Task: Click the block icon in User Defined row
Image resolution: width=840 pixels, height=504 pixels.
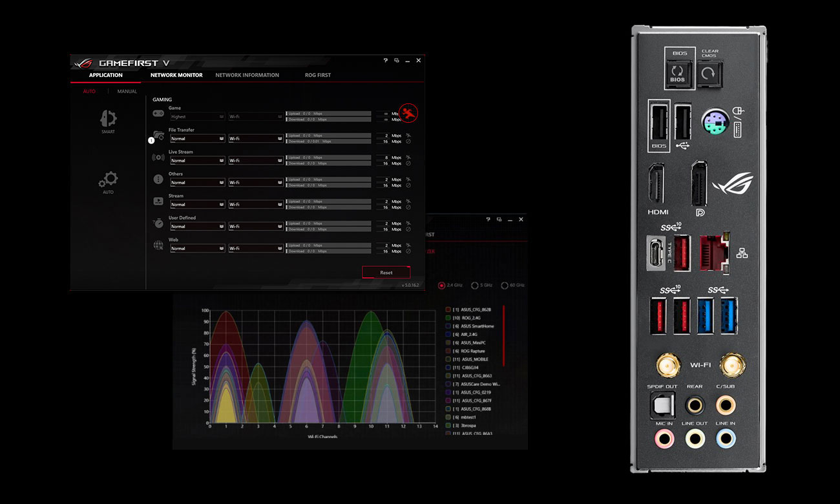Action: pos(408,229)
